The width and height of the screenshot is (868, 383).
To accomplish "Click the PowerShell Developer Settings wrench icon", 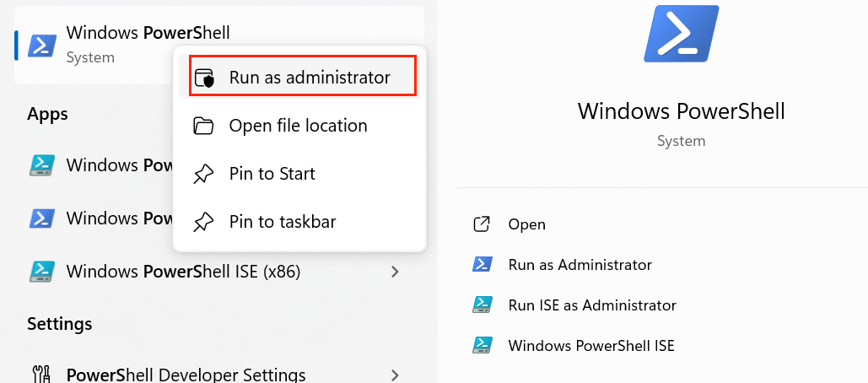I will (42, 375).
